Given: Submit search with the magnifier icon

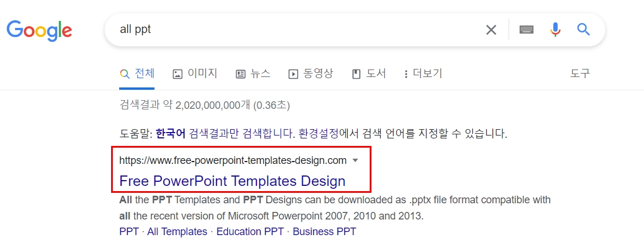Looking at the screenshot, I should [583, 29].
